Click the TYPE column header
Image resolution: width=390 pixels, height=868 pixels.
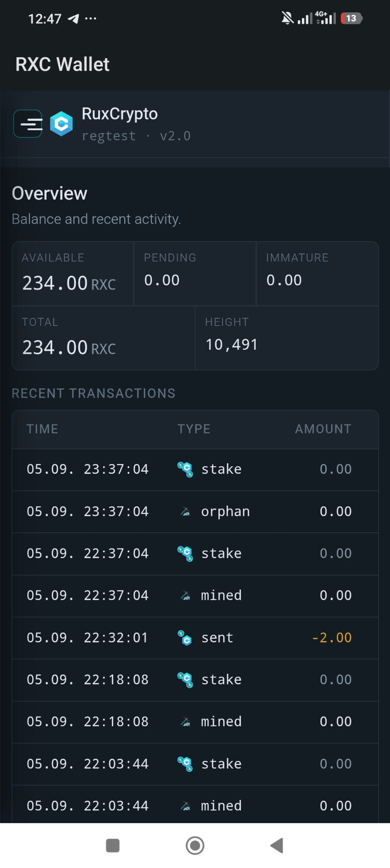point(194,429)
